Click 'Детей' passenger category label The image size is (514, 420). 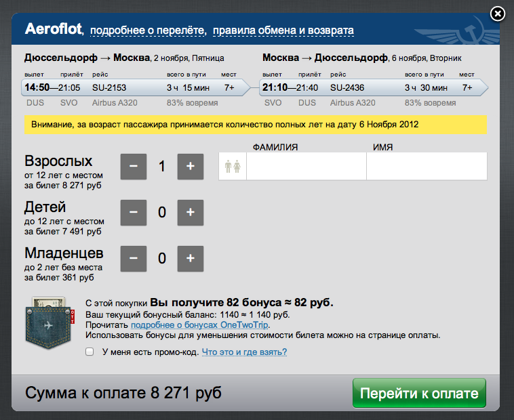(45, 207)
